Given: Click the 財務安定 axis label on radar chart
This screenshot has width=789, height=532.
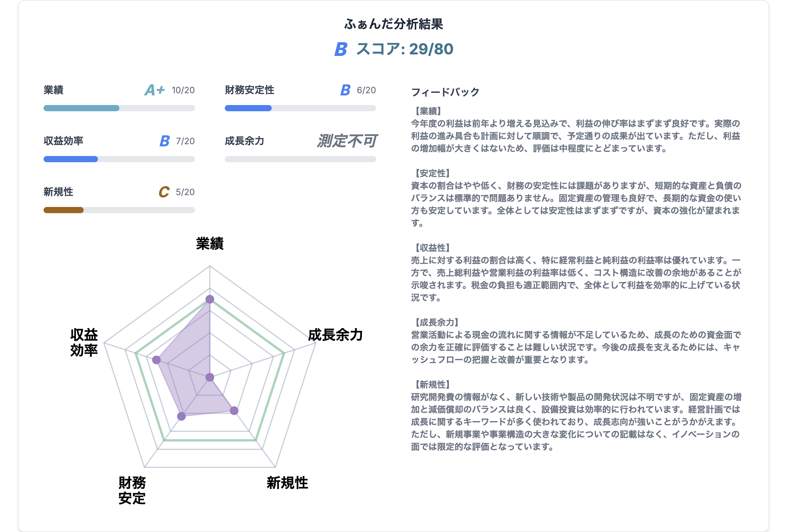Looking at the screenshot, I should pos(132,490).
